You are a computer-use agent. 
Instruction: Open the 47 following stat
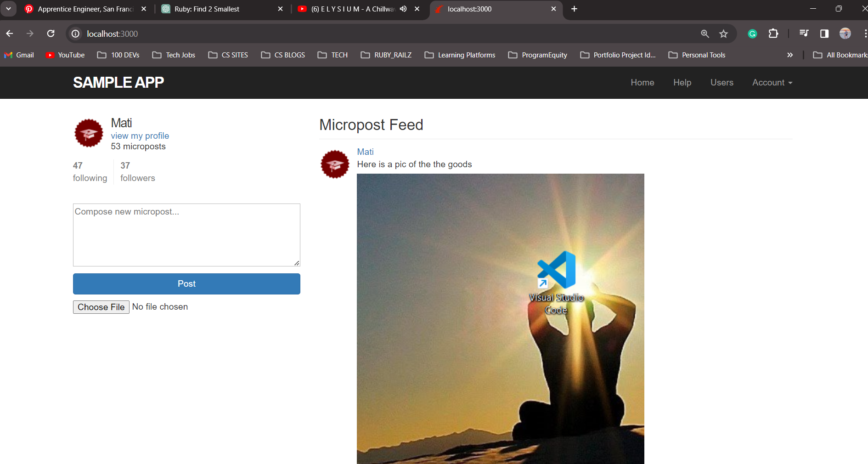[x=90, y=172]
